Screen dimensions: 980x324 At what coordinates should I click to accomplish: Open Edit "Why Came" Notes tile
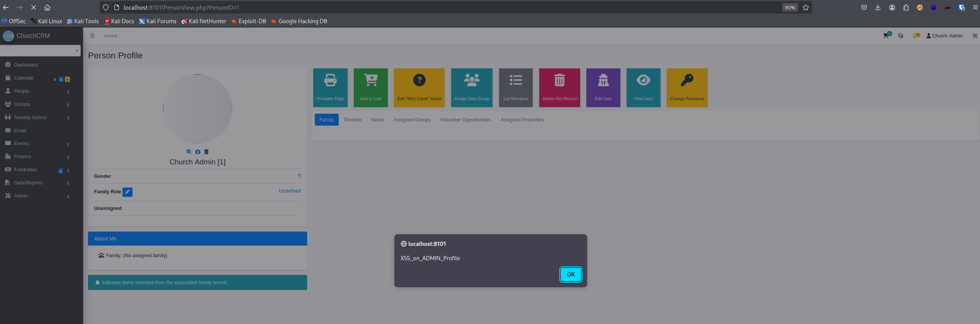(419, 88)
